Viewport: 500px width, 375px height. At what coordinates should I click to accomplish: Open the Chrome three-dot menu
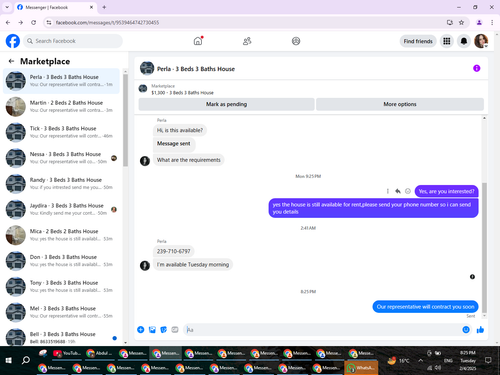pos(492,22)
